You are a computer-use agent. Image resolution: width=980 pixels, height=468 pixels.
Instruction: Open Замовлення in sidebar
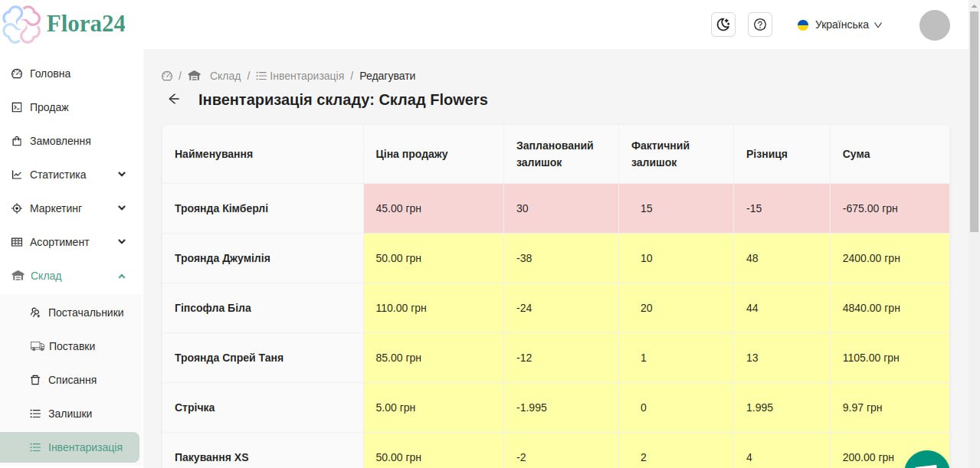[x=61, y=141]
